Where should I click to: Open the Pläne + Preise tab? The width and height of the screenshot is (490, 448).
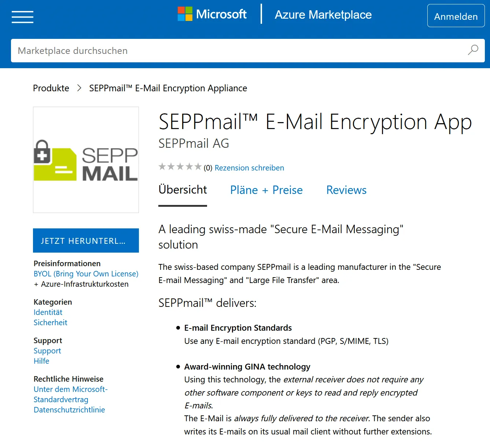tap(266, 190)
